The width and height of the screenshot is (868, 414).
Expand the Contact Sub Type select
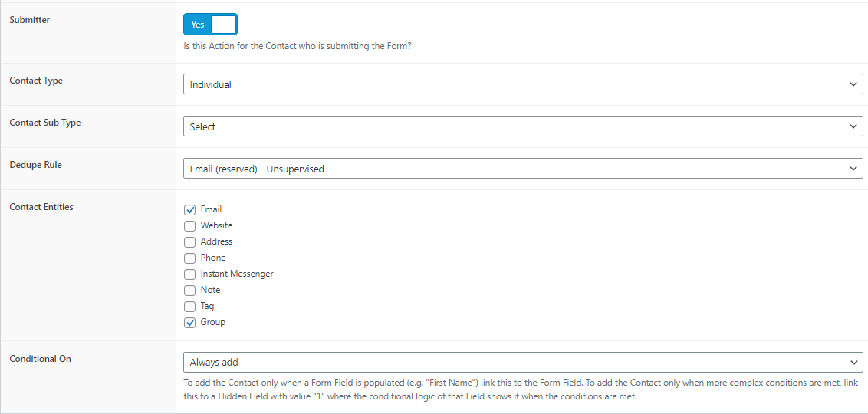pos(523,127)
